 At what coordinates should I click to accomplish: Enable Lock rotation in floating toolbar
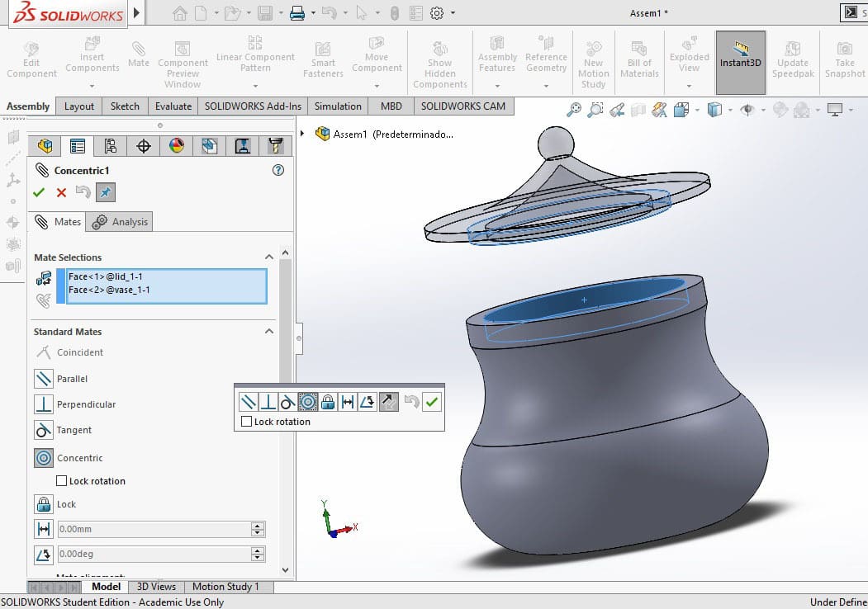click(x=247, y=422)
